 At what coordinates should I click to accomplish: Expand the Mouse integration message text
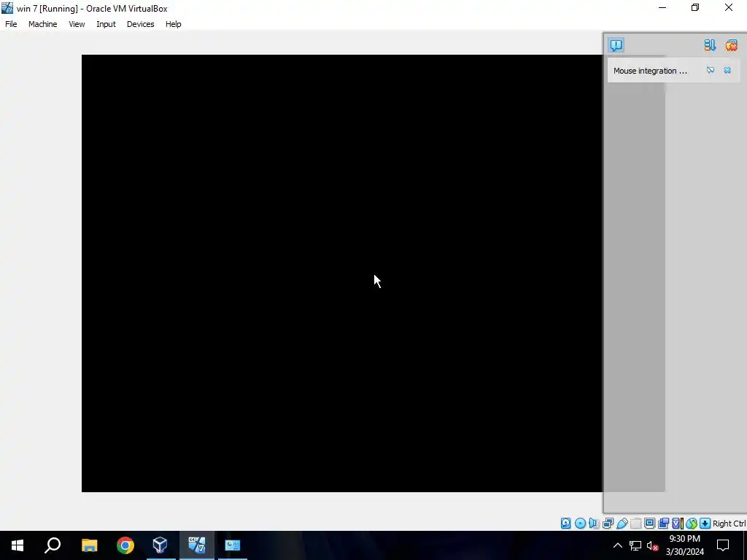pyautogui.click(x=650, y=71)
